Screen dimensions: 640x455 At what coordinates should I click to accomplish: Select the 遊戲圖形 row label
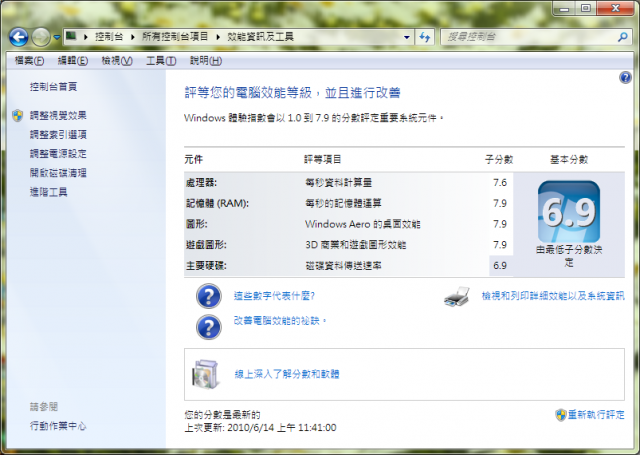pos(206,245)
